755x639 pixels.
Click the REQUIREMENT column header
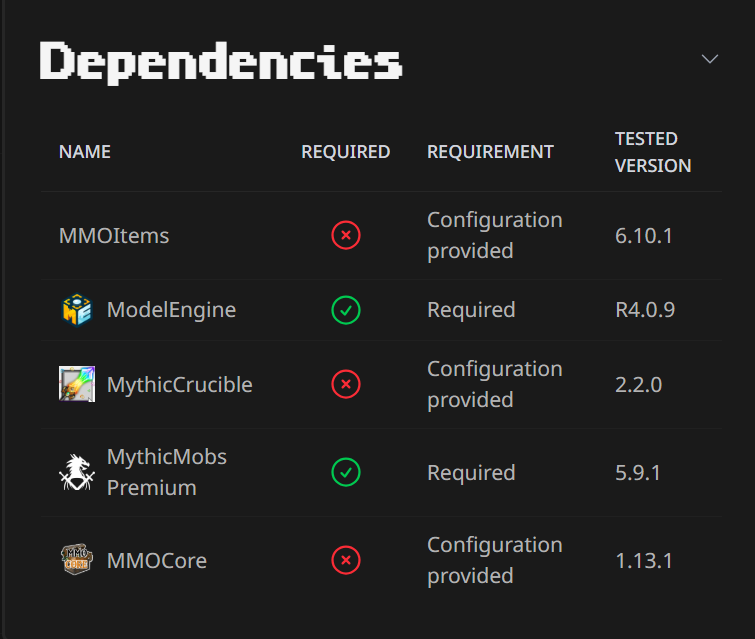point(490,152)
